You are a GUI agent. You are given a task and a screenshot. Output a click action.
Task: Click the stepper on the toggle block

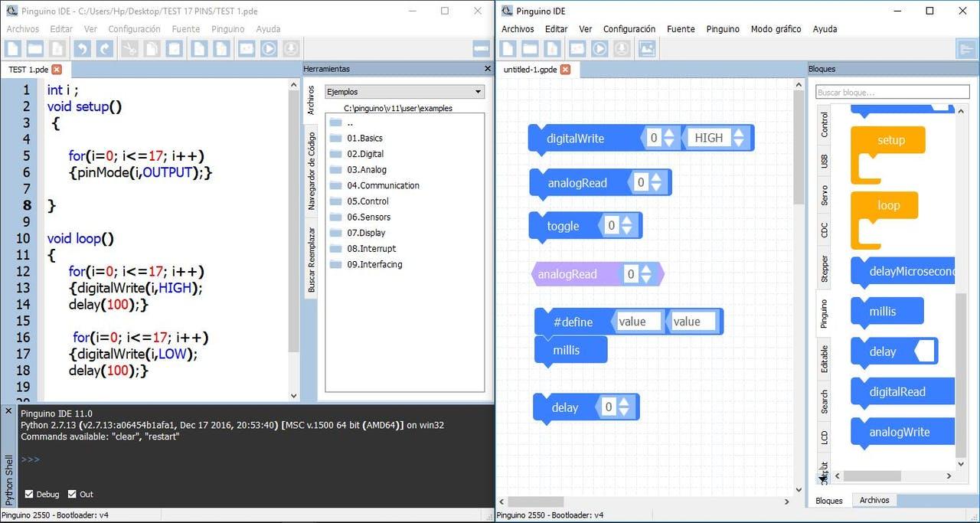click(627, 226)
